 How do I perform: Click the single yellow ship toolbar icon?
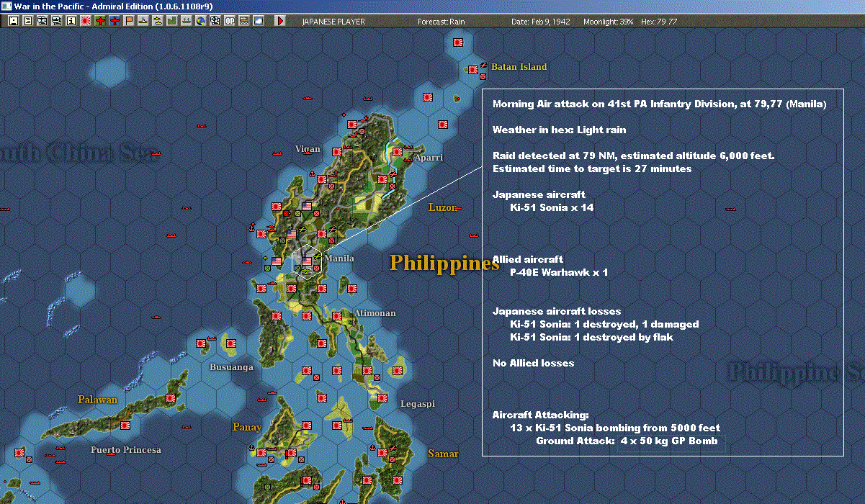coord(143,21)
